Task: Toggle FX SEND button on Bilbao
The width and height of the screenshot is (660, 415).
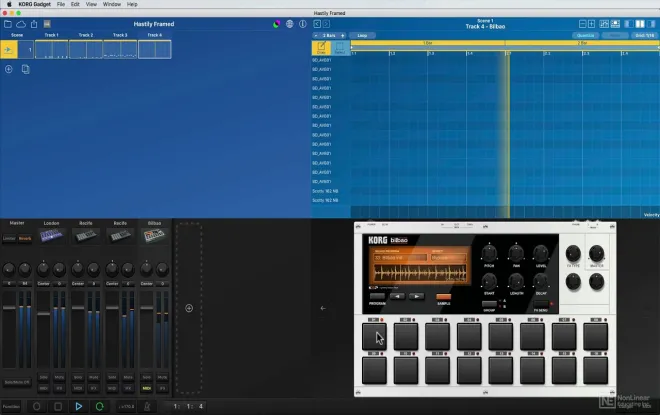Action: (541, 304)
